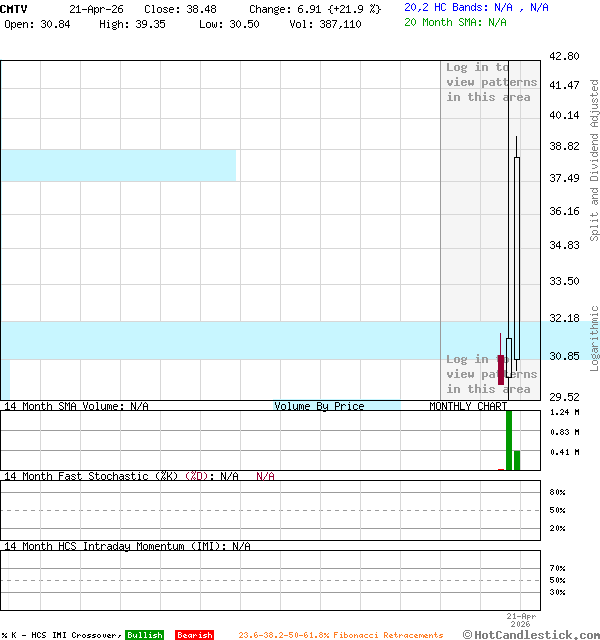The height and width of the screenshot is (640, 600).
Task: Open the HotCandlestick.com copyright link
Action: tap(530, 634)
